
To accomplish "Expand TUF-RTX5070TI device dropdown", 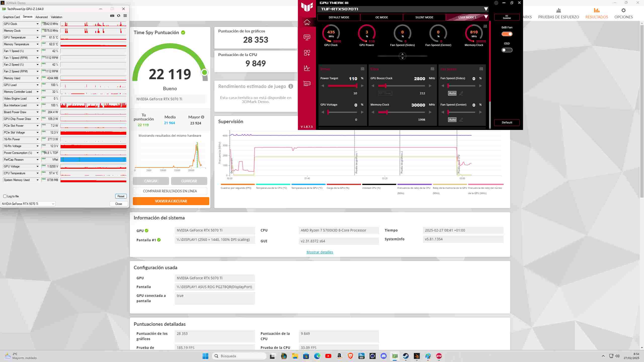I will pyautogui.click(x=486, y=9).
